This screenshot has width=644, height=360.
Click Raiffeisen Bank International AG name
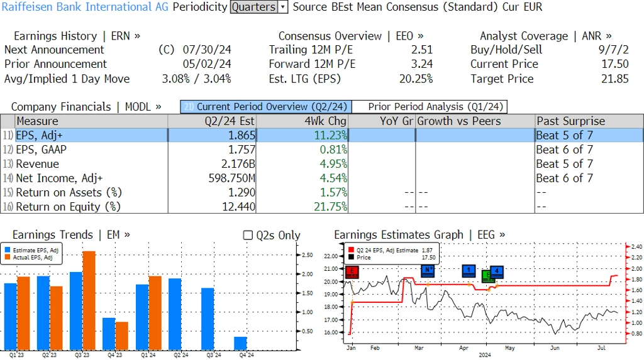coord(85,7)
